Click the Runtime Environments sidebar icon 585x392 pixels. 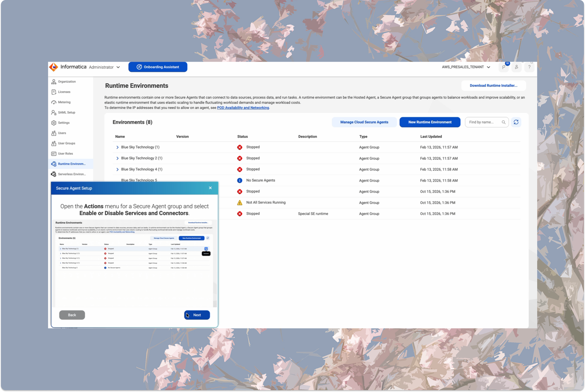click(54, 164)
